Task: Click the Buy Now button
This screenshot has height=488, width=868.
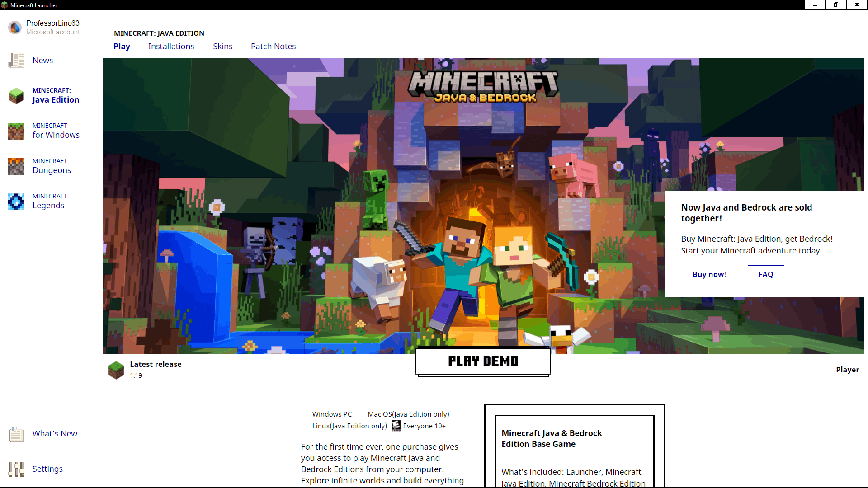Action: click(x=709, y=274)
